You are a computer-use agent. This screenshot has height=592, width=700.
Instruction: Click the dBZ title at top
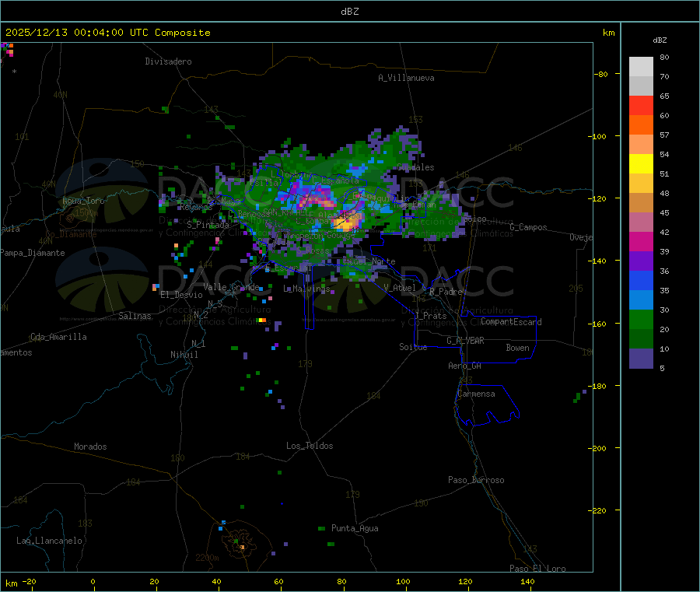click(x=349, y=12)
